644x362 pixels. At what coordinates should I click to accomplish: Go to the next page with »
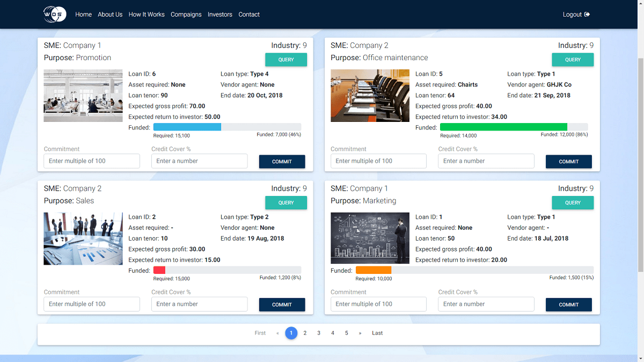click(x=360, y=333)
